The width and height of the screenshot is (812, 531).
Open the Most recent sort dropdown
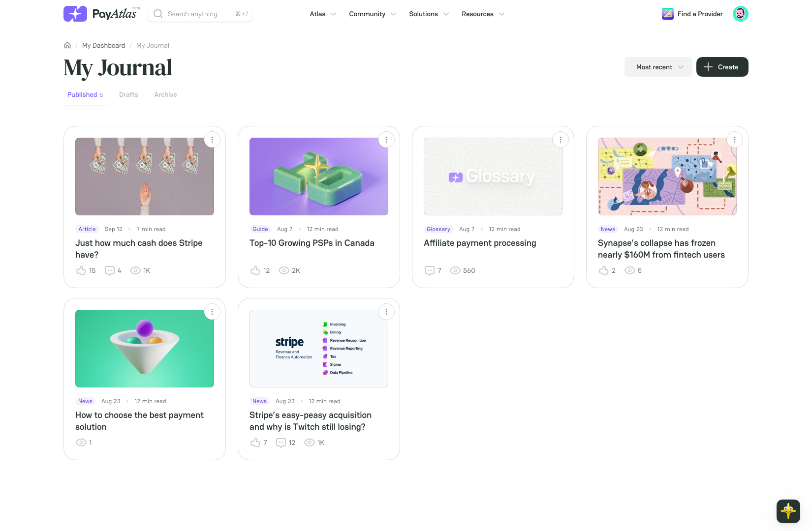[x=658, y=67]
